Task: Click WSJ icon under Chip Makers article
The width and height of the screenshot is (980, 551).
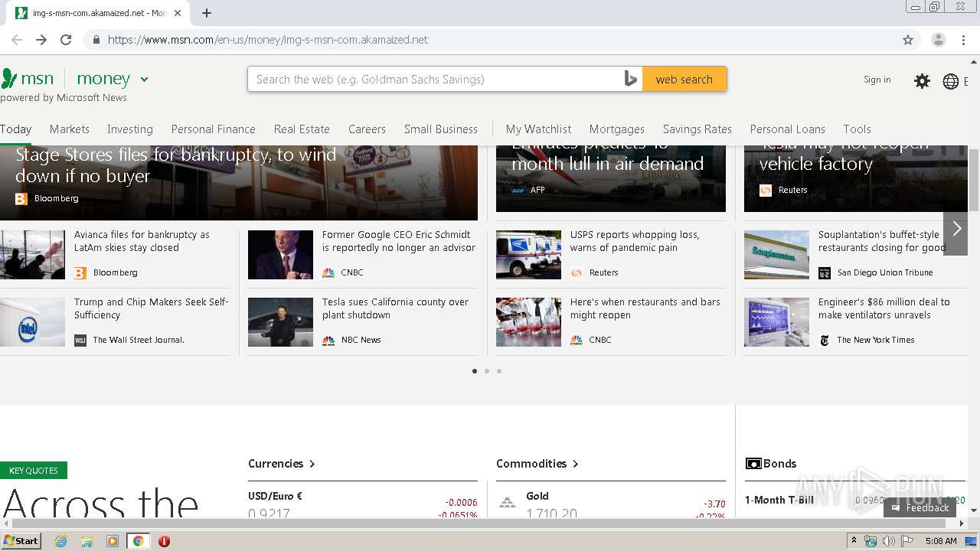Action: (80, 340)
